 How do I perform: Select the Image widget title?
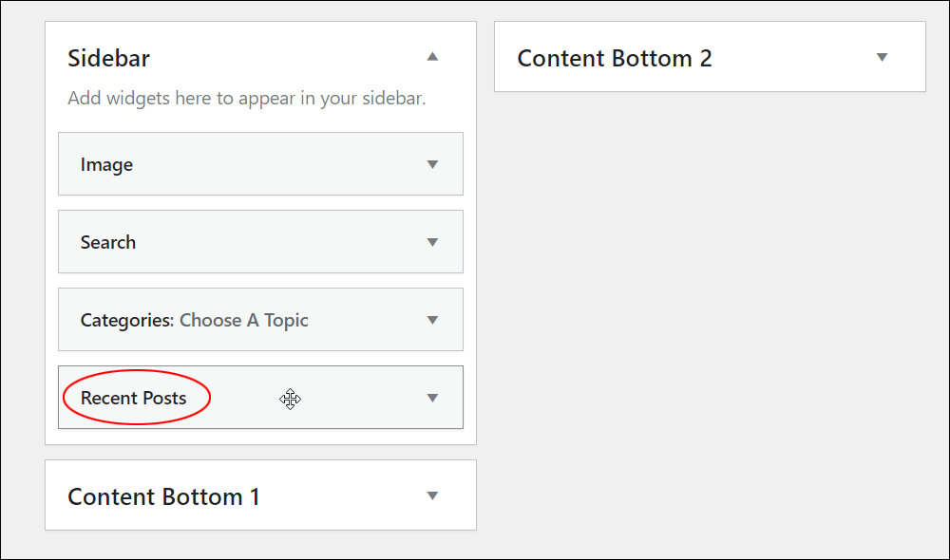click(106, 164)
